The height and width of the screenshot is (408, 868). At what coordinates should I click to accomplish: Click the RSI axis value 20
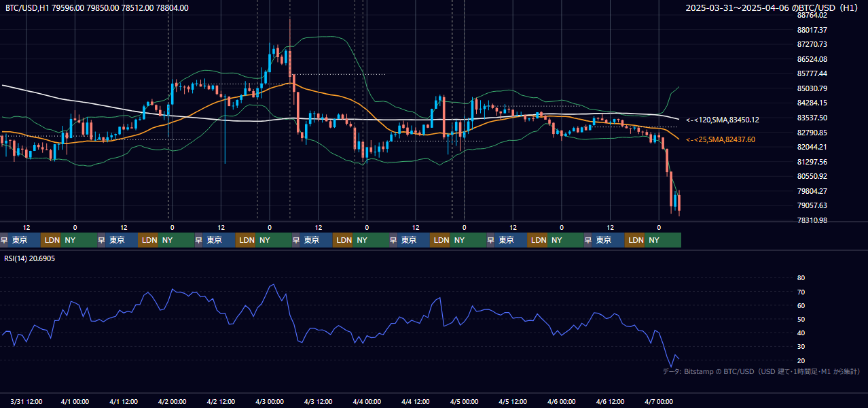[801, 360]
